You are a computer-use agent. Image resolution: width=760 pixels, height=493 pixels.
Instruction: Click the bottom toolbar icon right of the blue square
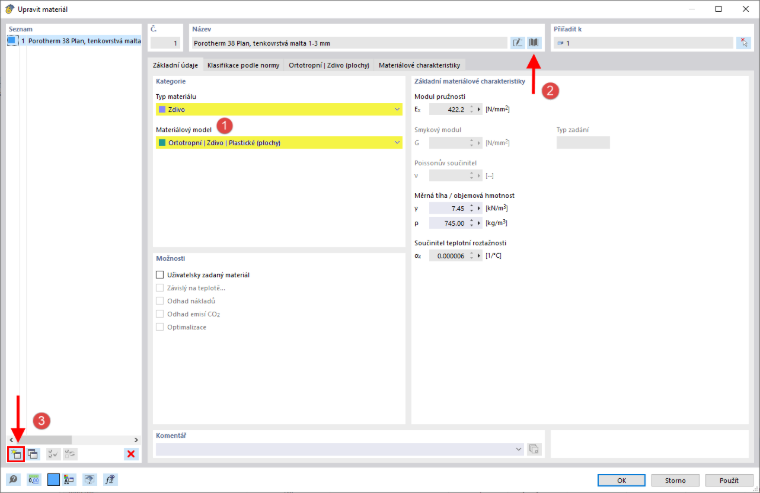(69, 480)
